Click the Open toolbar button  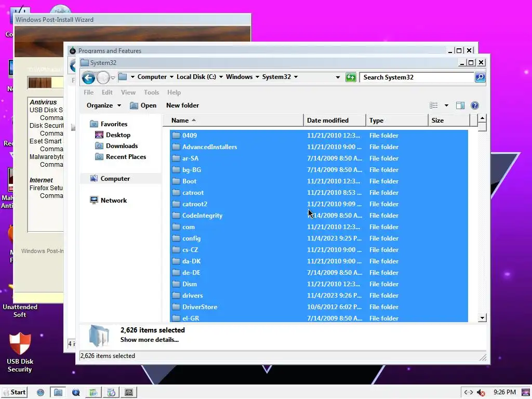[143, 105]
